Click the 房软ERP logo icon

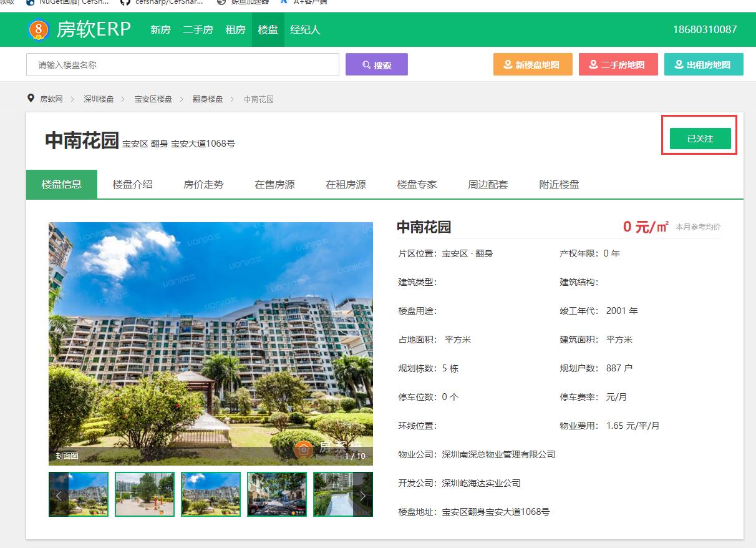tap(39, 29)
